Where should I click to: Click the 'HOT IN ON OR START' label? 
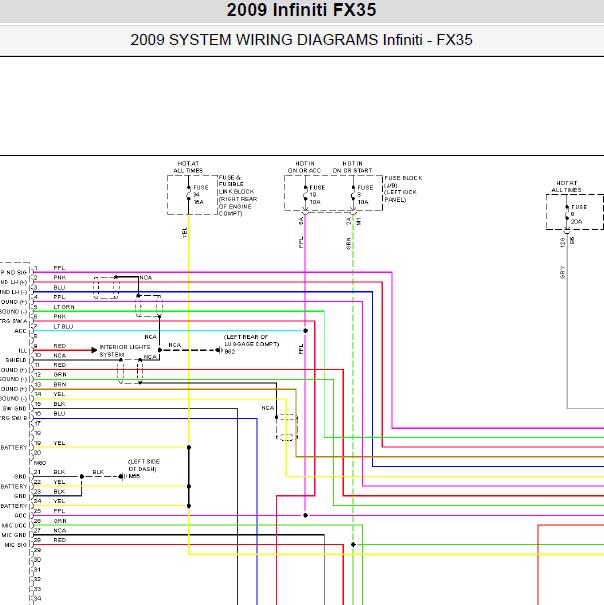point(352,167)
